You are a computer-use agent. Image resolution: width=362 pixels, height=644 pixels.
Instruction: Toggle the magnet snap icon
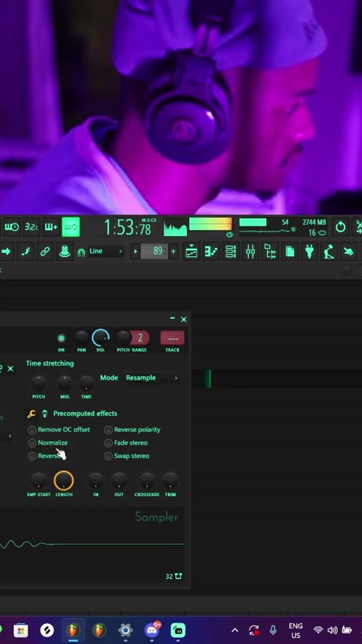[x=81, y=252]
